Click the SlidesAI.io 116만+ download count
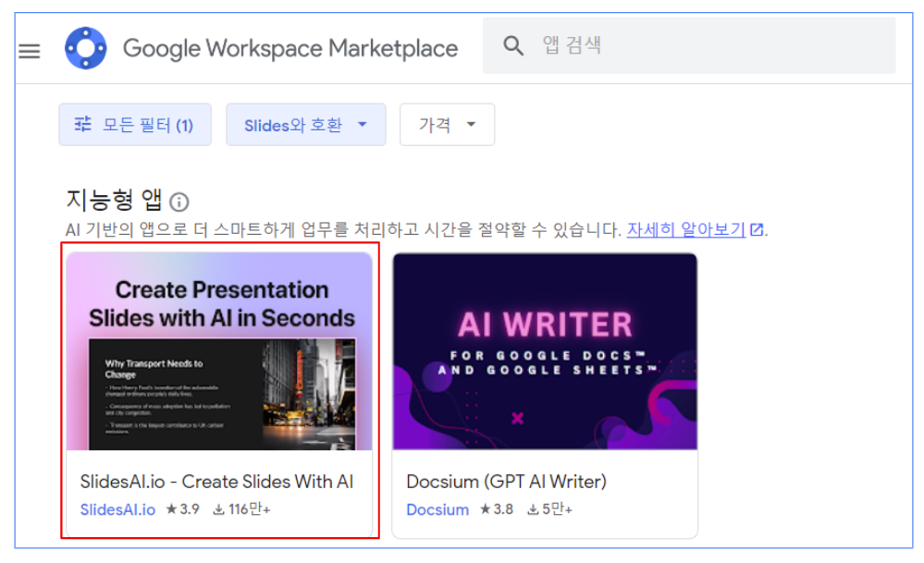 coord(241,508)
